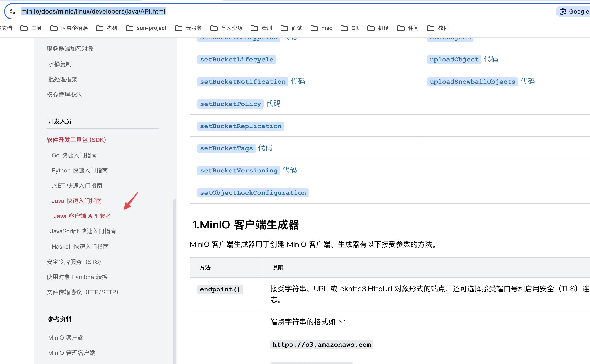The image size is (590, 364).
Task: Click the Google Lens search icon
Action: (x=563, y=12)
